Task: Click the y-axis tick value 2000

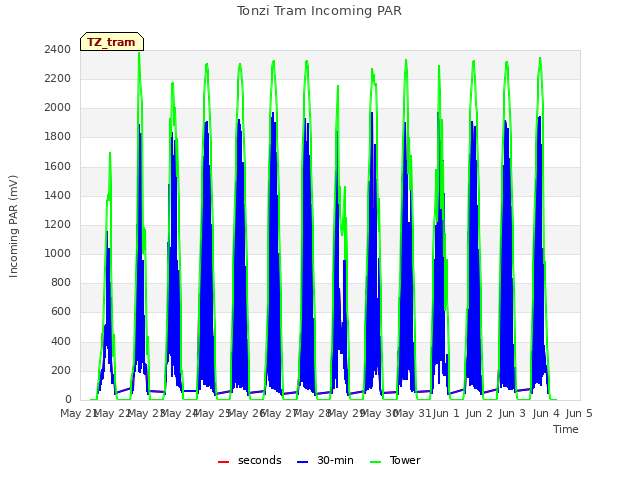Action: [x=58, y=108]
